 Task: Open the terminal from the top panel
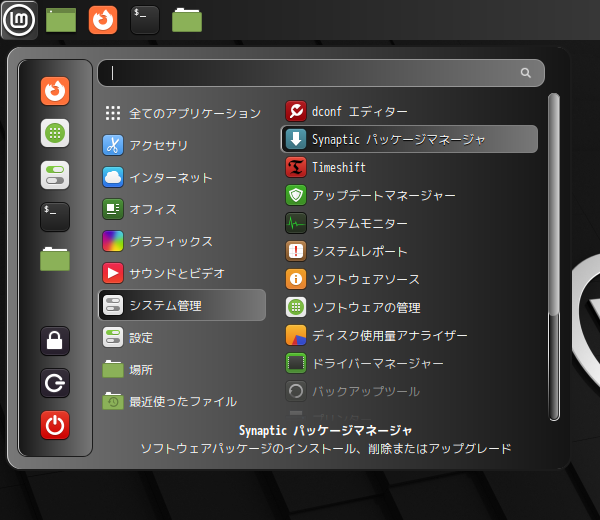tap(145, 20)
